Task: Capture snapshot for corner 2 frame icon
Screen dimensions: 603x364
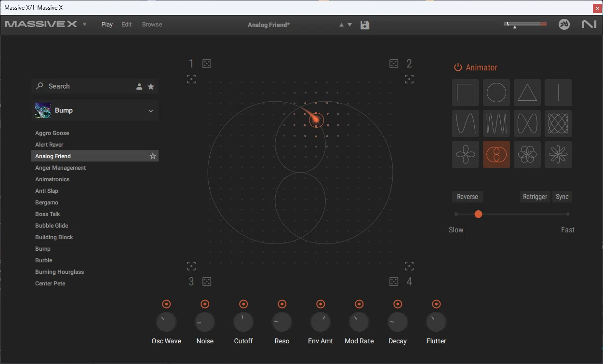Action: pos(409,79)
